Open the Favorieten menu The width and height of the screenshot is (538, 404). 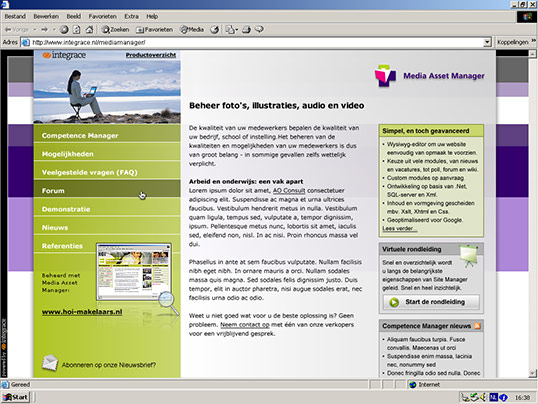point(102,16)
